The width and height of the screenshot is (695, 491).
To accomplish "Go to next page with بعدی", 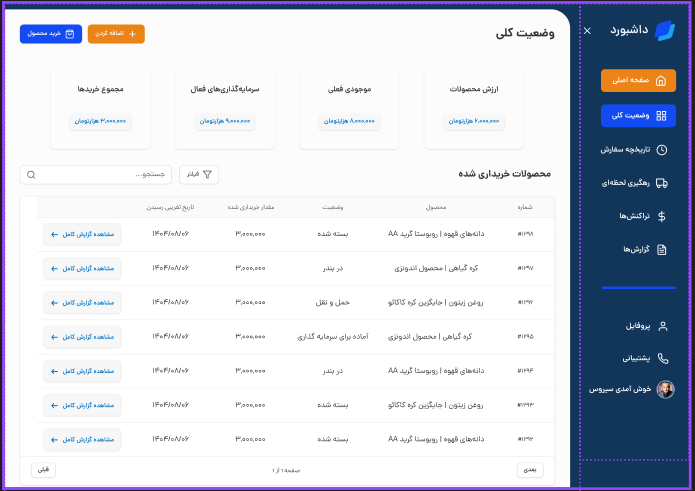I will point(531,469).
